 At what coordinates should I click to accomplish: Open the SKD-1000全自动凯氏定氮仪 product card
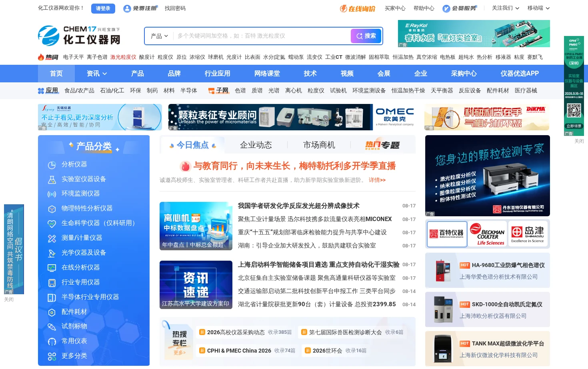tap(488, 309)
